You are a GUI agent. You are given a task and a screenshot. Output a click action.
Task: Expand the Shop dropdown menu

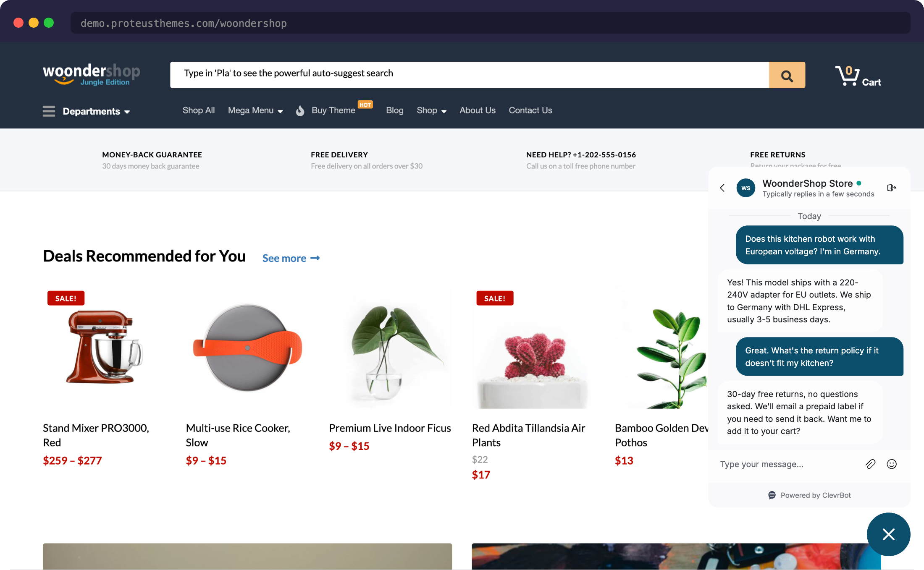click(x=431, y=110)
